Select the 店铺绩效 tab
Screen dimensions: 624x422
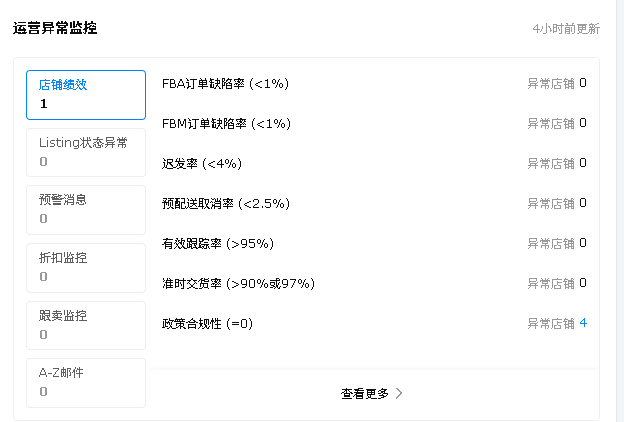[x=85, y=94]
